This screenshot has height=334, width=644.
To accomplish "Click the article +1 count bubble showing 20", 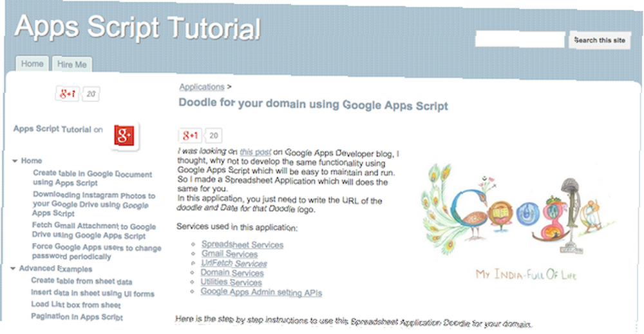I will pyautogui.click(x=214, y=136).
